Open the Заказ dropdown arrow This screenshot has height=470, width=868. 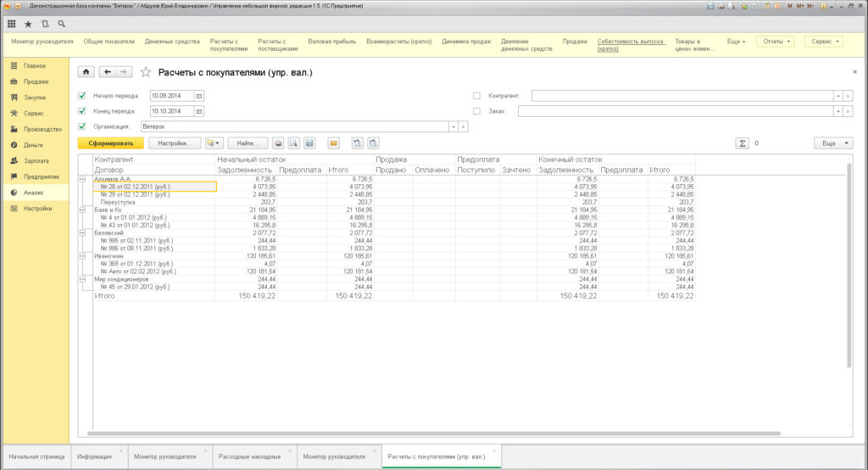tap(838, 111)
